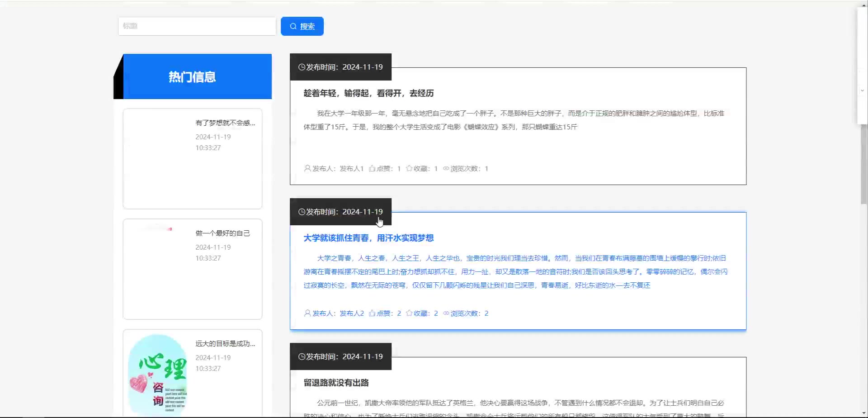Click the 热门信息 header banner
The width and height of the screenshot is (868, 418).
click(x=193, y=77)
